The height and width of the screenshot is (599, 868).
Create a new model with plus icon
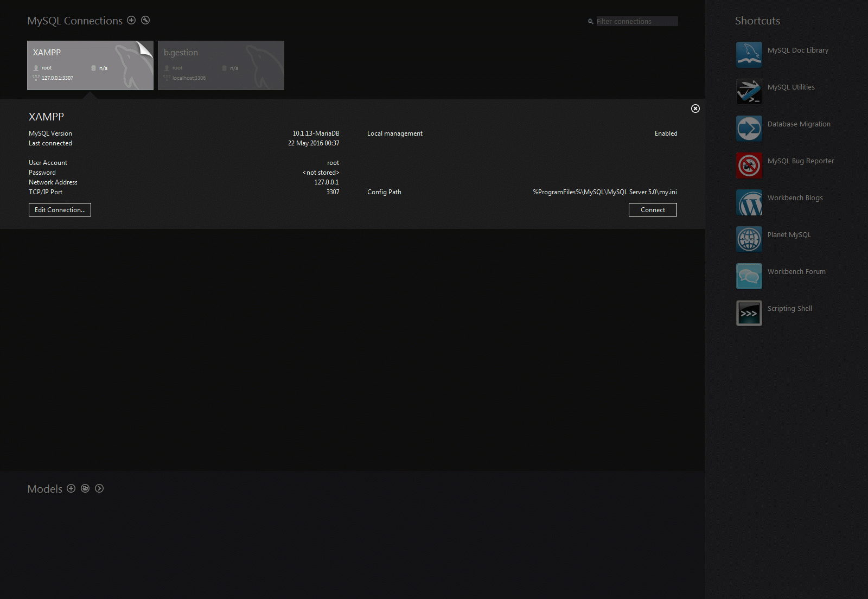(x=71, y=488)
